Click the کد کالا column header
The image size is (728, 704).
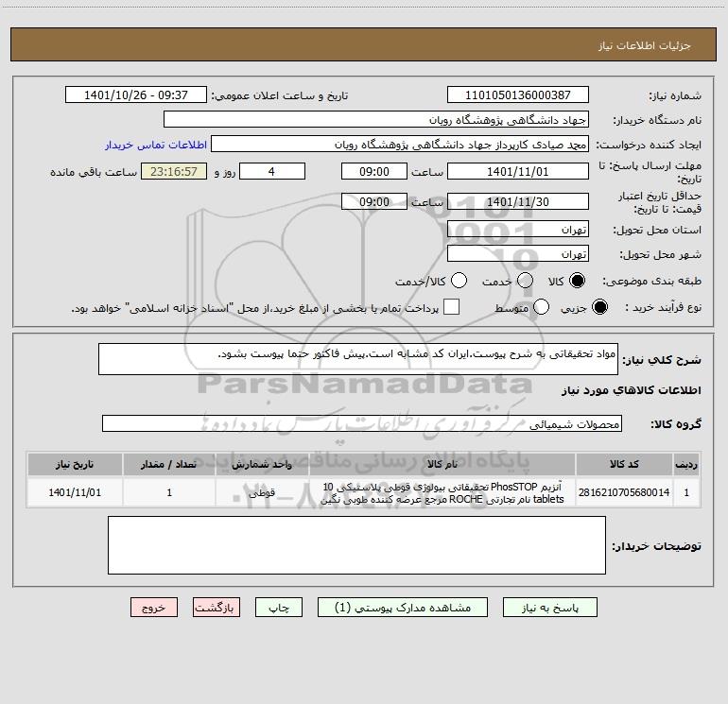[624, 464]
